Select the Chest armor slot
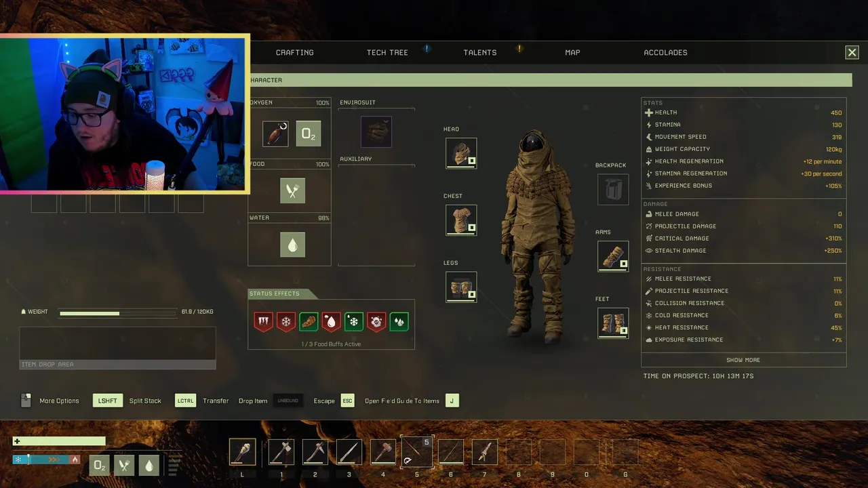The height and width of the screenshot is (488, 868). point(461,220)
